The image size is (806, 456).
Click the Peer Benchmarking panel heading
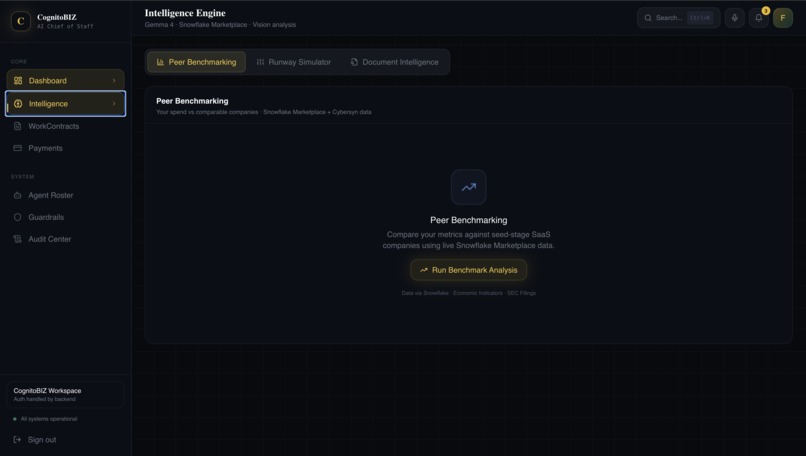point(192,101)
